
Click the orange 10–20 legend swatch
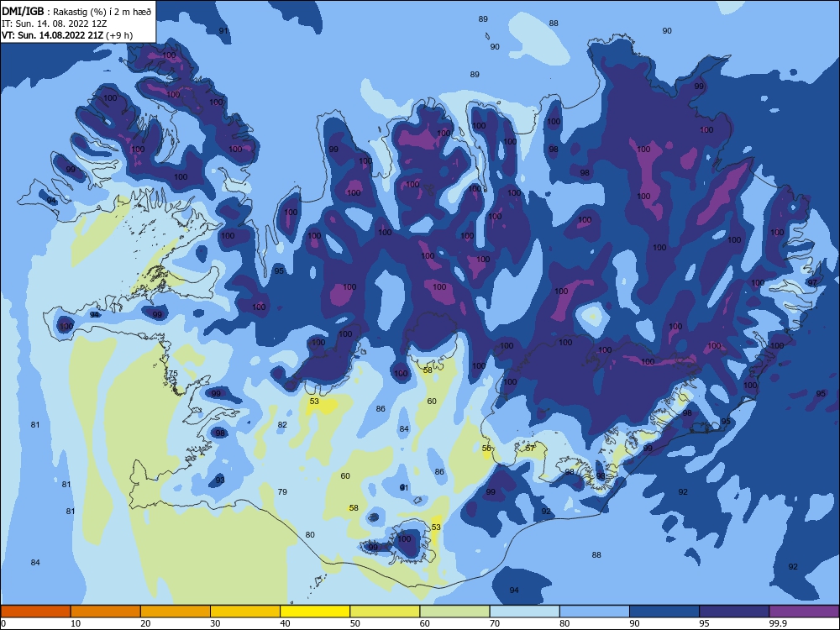click(x=106, y=612)
